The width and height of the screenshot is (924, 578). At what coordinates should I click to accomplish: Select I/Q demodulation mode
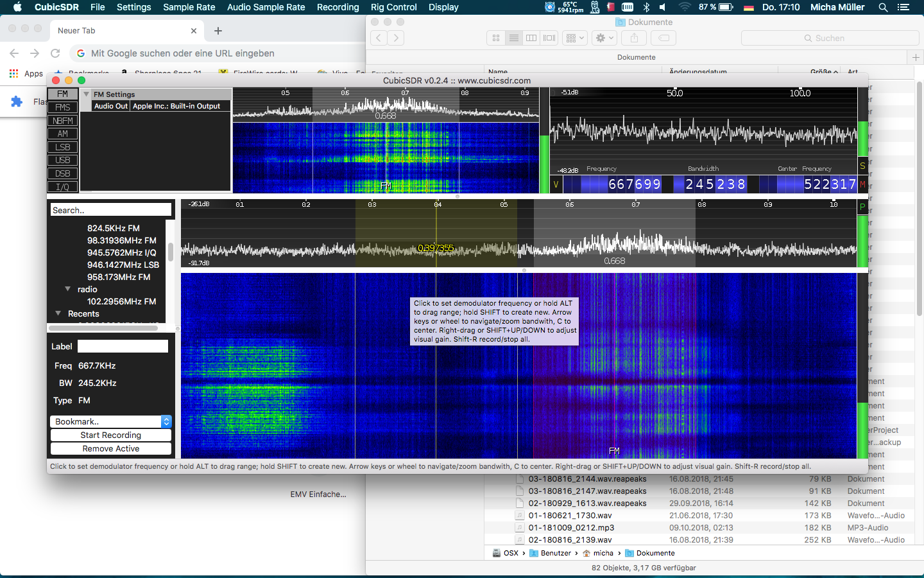[x=63, y=187]
